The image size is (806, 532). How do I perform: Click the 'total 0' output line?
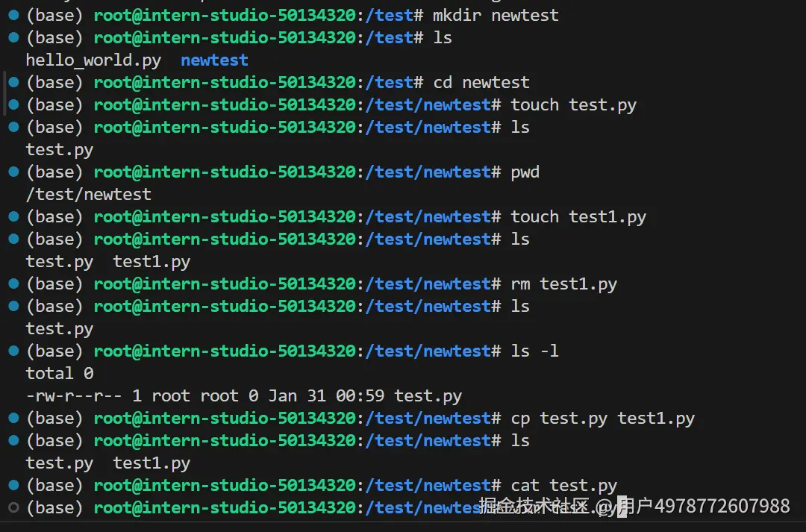coord(59,374)
